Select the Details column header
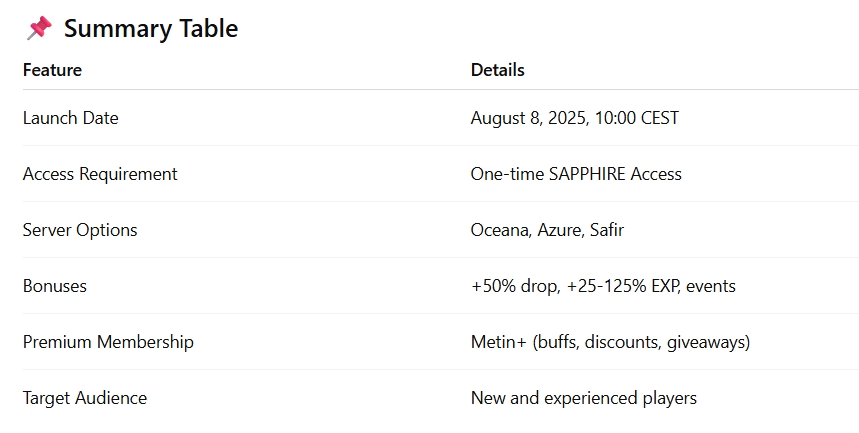 (497, 70)
